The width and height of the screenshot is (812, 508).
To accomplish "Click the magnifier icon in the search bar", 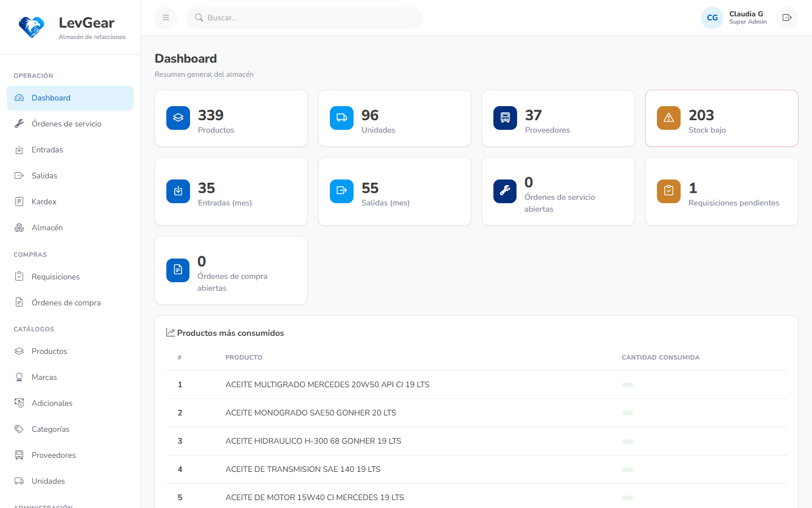I will [199, 17].
